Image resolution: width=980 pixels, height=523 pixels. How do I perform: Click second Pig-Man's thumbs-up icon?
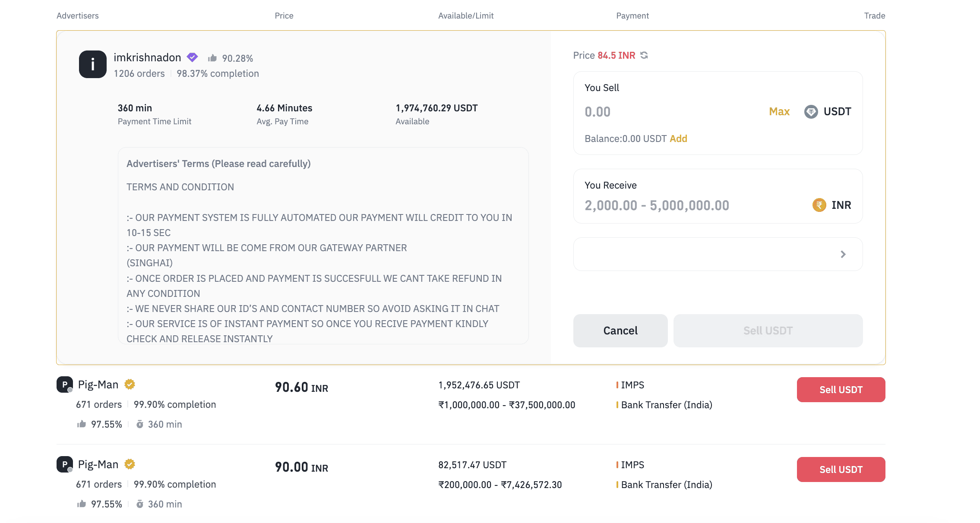[x=82, y=504]
